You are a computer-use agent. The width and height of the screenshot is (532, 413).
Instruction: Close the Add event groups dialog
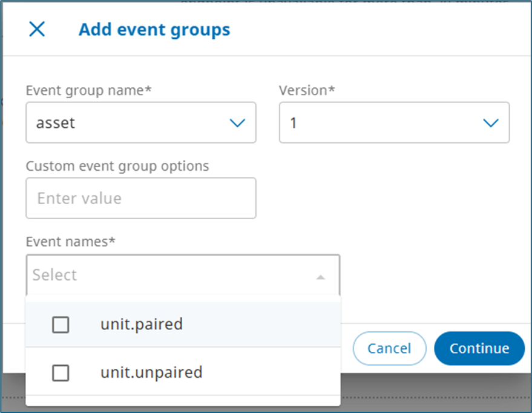37,29
